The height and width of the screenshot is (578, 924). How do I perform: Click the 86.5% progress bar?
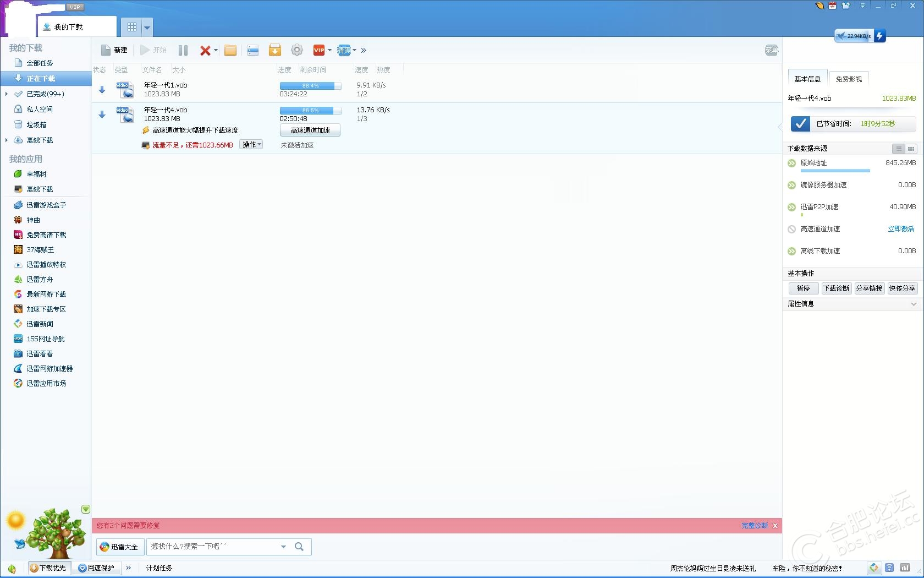point(310,111)
